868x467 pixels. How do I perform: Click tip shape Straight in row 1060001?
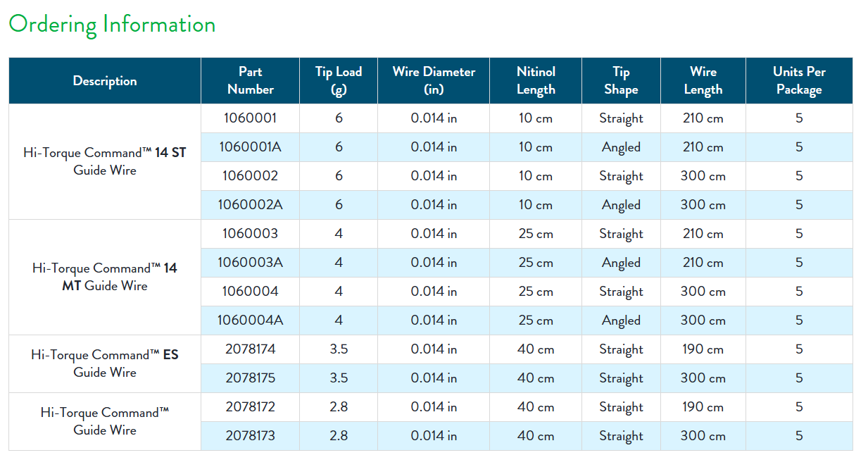pyautogui.click(x=621, y=118)
